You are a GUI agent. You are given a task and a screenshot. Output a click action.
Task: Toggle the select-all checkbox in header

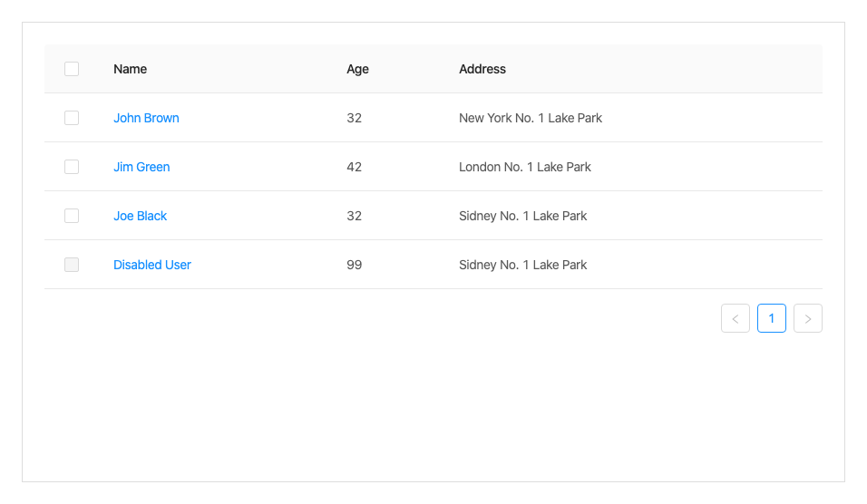(x=72, y=69)
